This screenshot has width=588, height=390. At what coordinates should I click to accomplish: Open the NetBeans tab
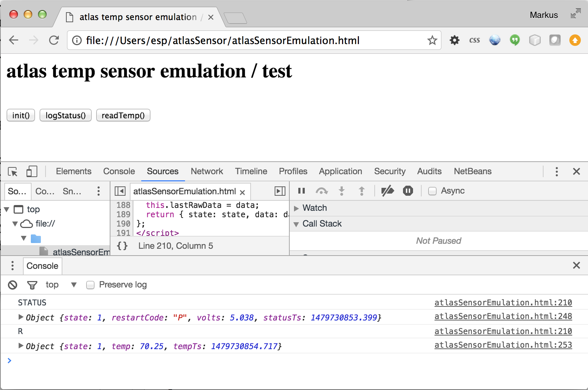[x=473, y=171]
